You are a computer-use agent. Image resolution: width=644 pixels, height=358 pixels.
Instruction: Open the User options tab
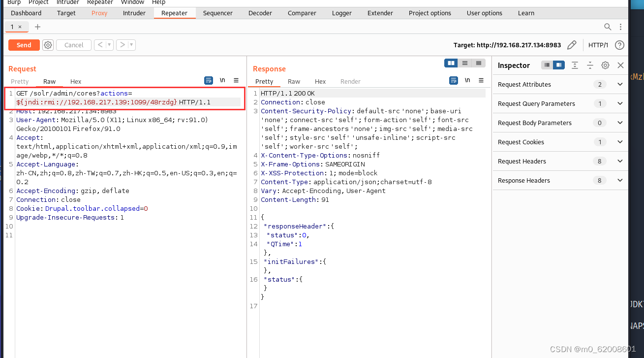[x=485, y=13]
